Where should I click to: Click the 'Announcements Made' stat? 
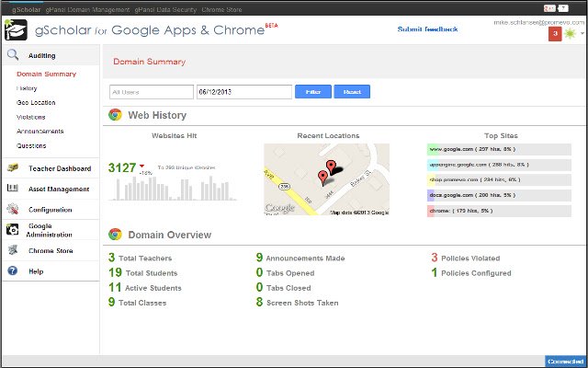(300, 258)
